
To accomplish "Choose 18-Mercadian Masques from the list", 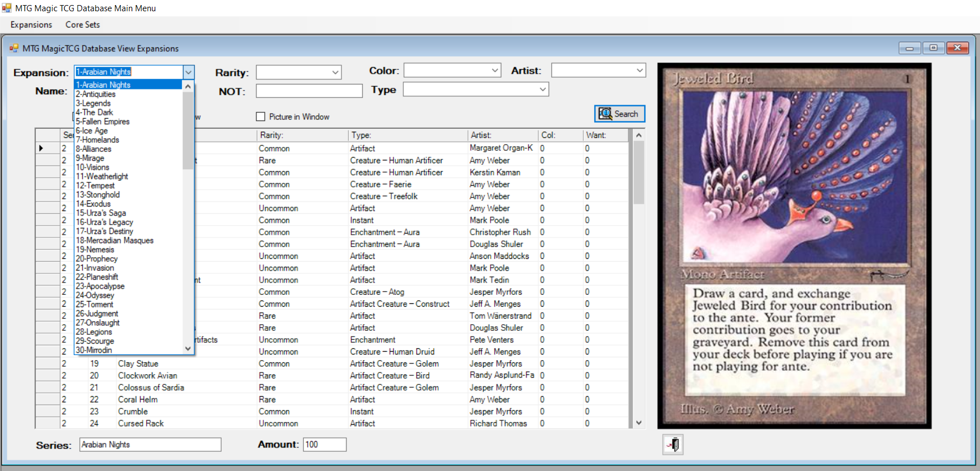I will [129, 240].
